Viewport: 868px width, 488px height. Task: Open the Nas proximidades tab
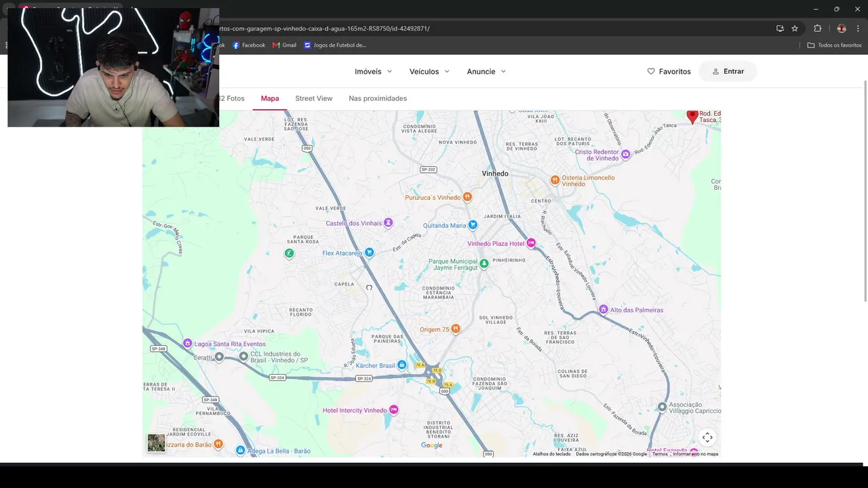378,98
